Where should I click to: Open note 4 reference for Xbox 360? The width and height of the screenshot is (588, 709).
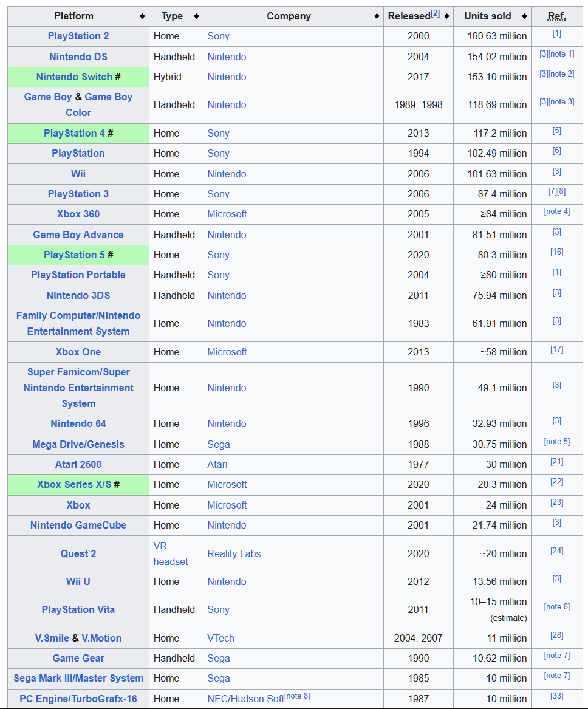coord(557,211)
